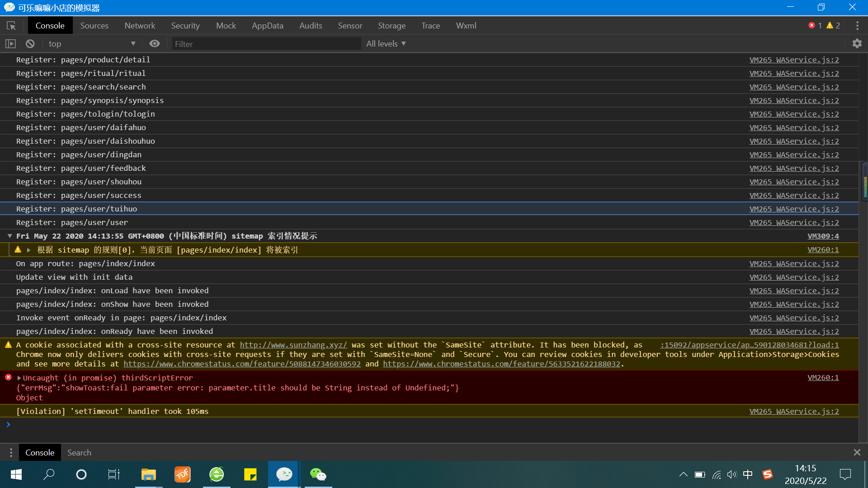
Task: Open the DevTools three-dot menu
Action: pyautogui.click(x=857, y=26)
